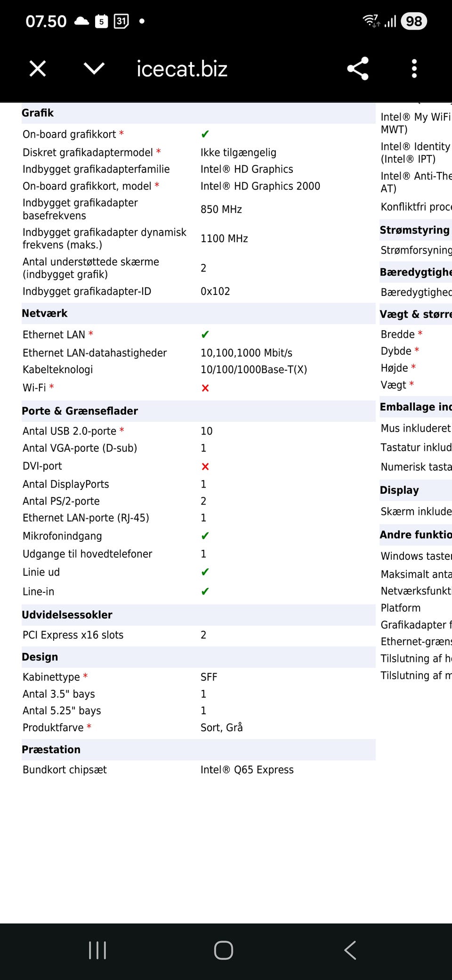Tap the green checkmark for Ethernet LAN

tap(205, 335)
